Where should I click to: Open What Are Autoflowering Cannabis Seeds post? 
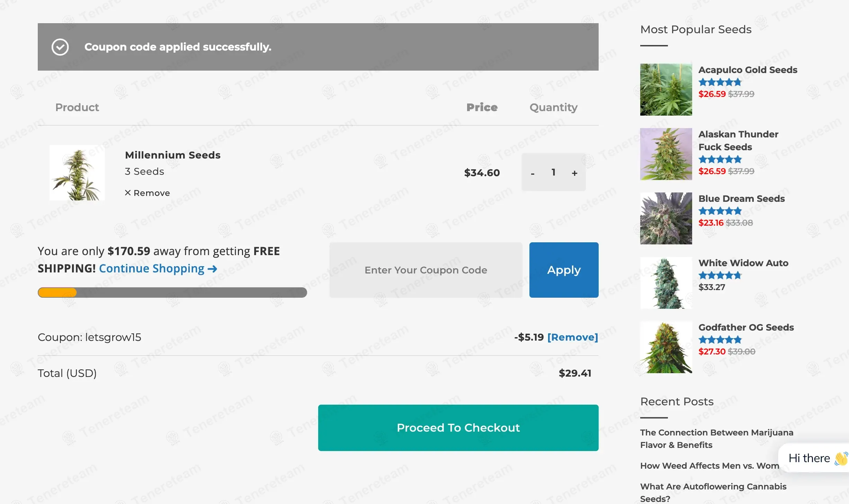click(x=713, y=493)
